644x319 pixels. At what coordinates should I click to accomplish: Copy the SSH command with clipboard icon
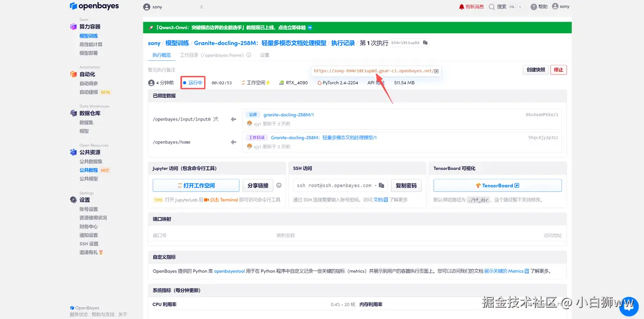(x=381, y=185)
